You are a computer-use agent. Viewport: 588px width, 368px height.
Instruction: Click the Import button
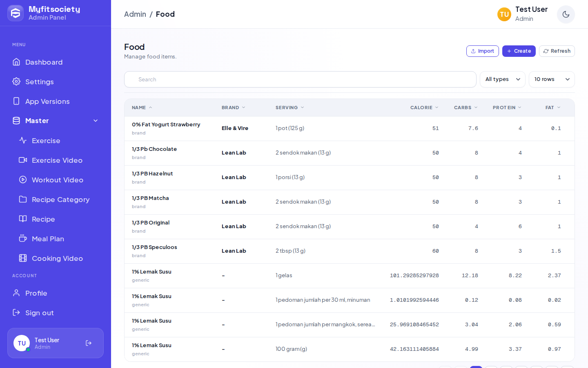point(482,51)
